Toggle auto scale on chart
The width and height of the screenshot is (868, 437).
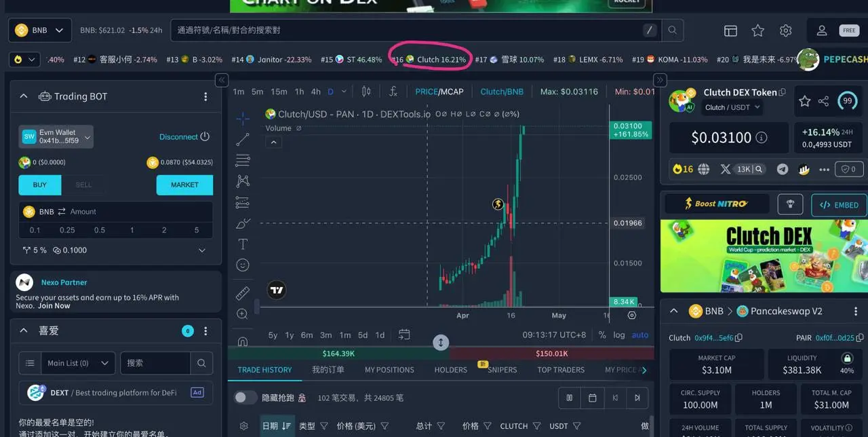(x=640, y=335)
